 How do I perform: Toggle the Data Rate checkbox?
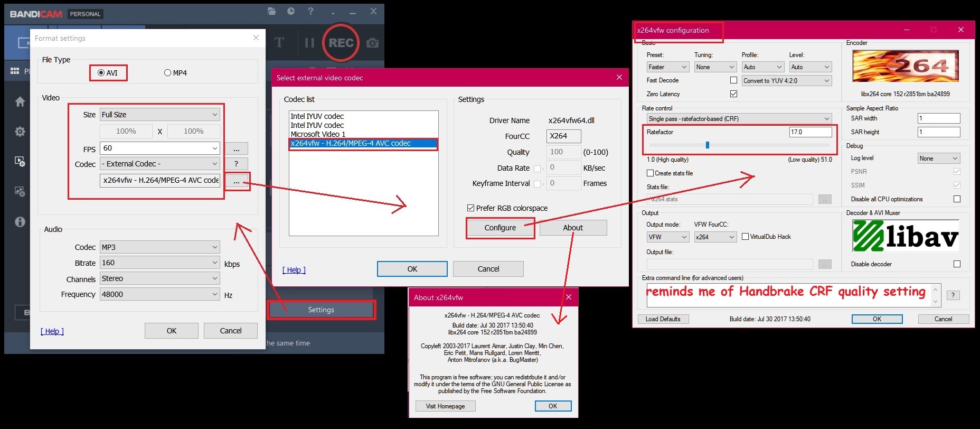(x=537, y=169)
